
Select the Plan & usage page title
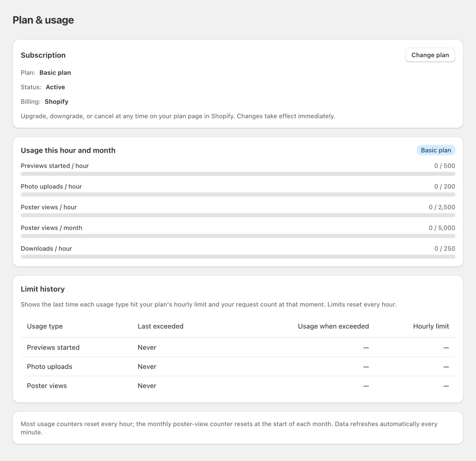(43, 20)
